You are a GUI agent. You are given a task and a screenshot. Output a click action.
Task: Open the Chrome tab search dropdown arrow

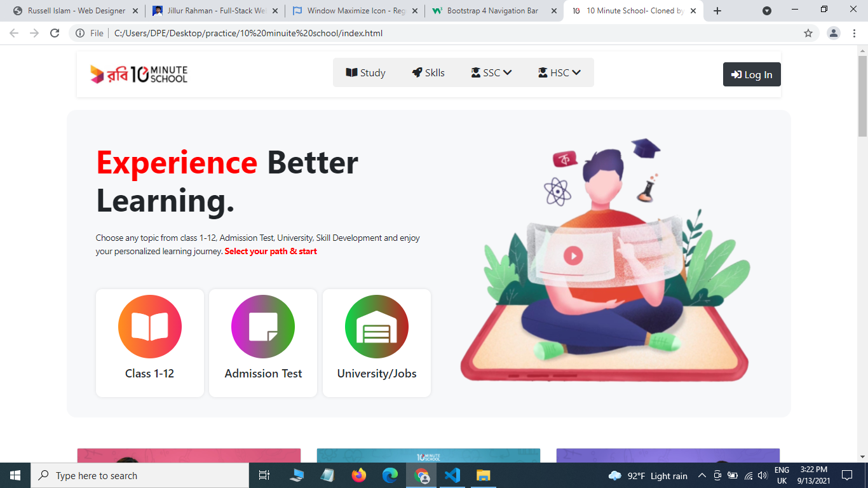[x=767, y=11]
